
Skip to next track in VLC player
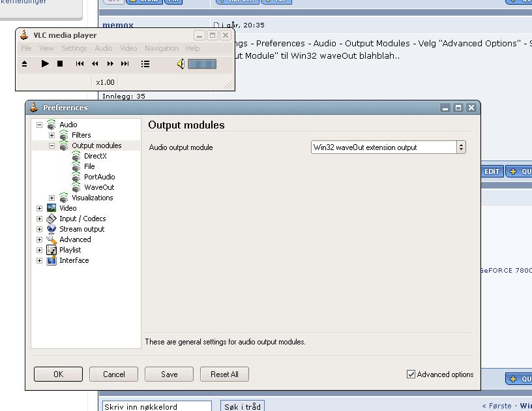[x=125, y=64]
